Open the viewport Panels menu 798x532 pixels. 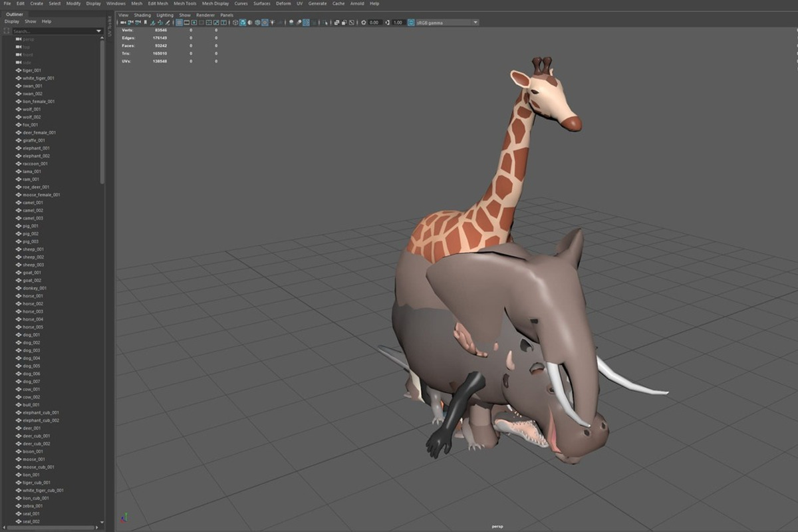pos(227,15)
